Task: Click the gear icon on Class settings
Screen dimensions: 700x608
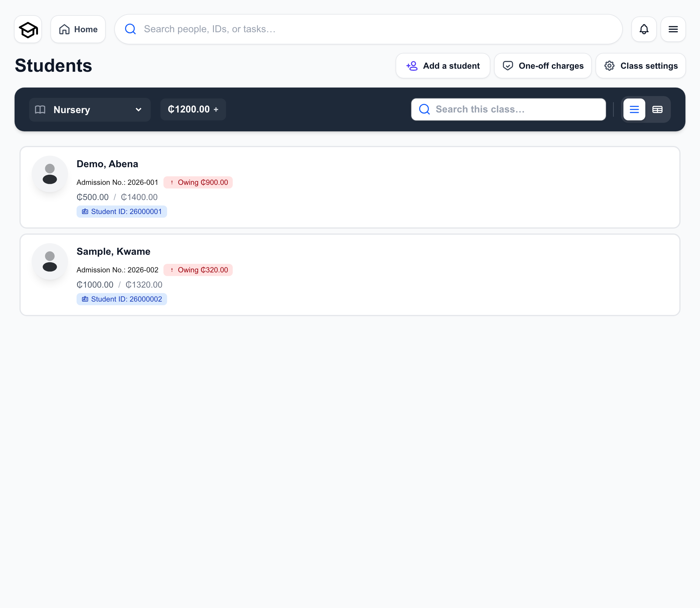Action: click(x=609, y=66)
